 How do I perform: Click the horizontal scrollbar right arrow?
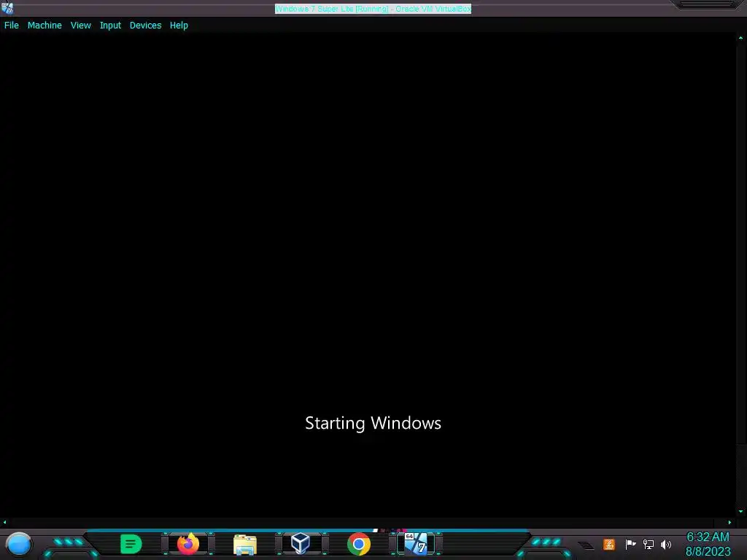tap(729, 522)
